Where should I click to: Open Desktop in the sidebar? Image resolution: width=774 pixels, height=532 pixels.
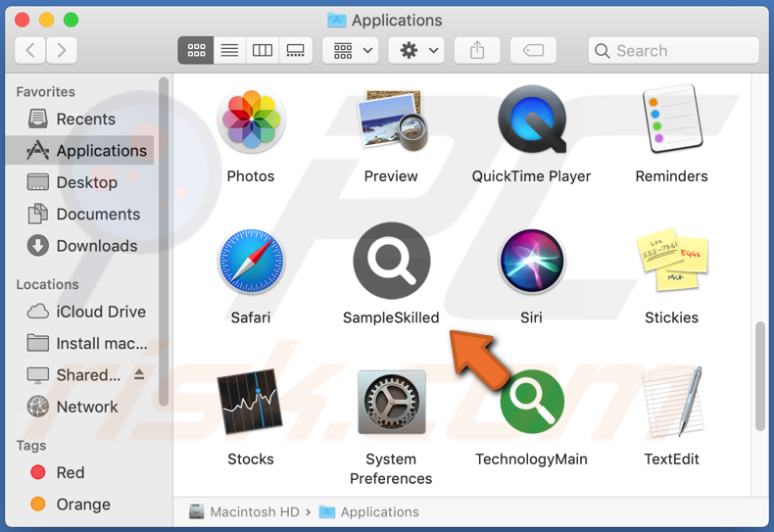79,182
